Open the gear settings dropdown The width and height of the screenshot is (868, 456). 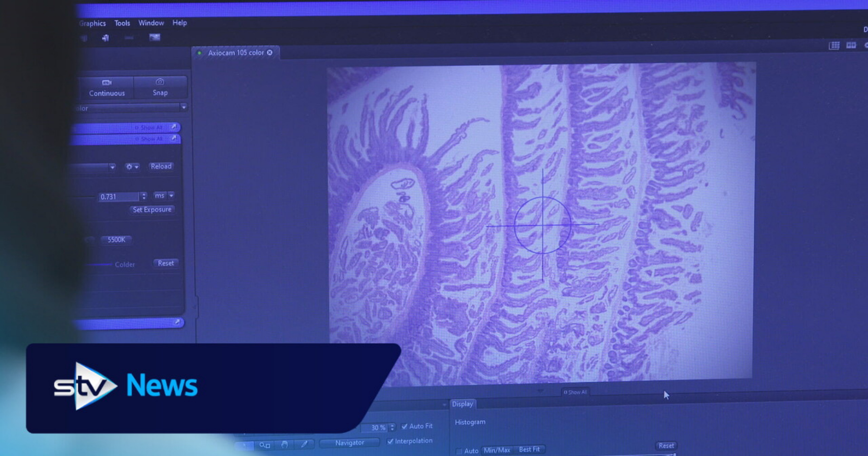coord(132,167)
